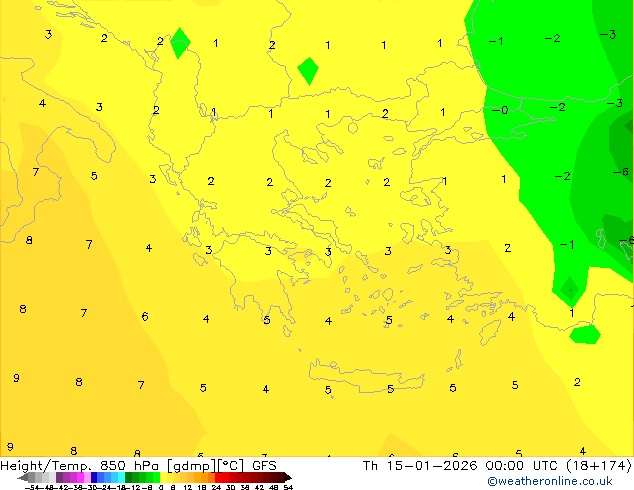The height and width of the screenshot is (490, 634).
Task: Click the Height/Temp. 850 hPa GFS title
Action: click(x=138, y=466)
